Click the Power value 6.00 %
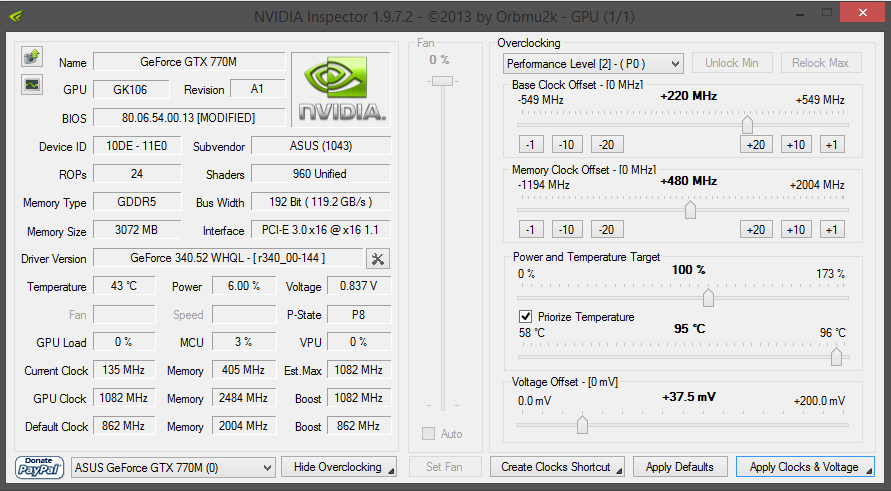 tap(244, 286)
